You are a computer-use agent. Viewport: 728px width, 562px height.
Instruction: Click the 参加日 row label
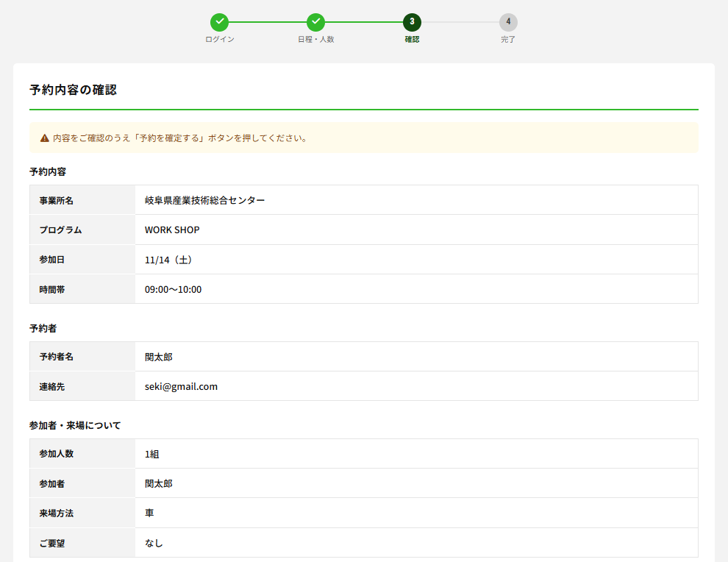point(52,260)
